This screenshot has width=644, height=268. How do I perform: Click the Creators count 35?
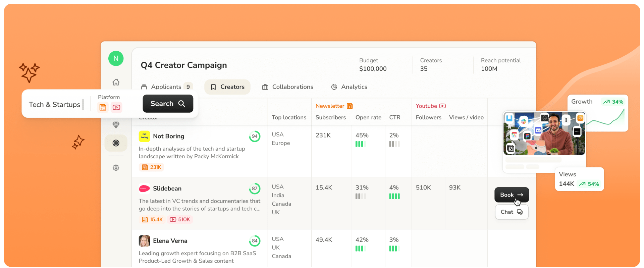click(x=424, y=69)
